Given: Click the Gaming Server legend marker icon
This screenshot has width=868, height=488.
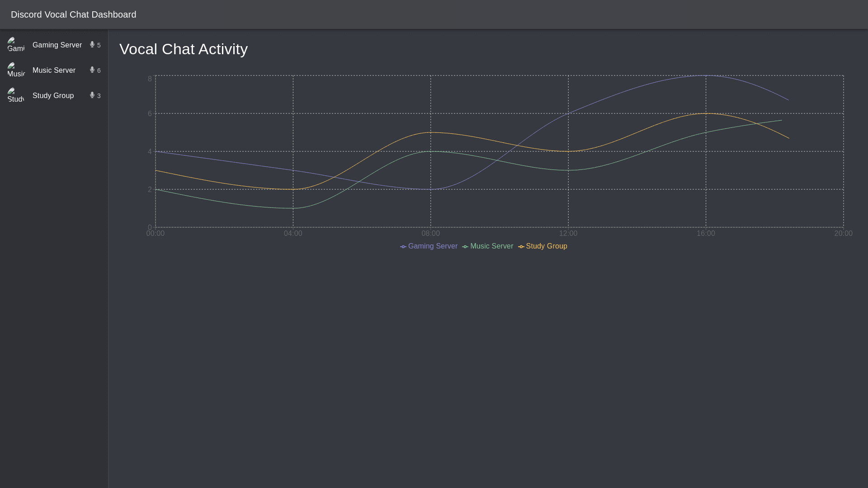Looking at the screenshot, I should tap(403, 247).
